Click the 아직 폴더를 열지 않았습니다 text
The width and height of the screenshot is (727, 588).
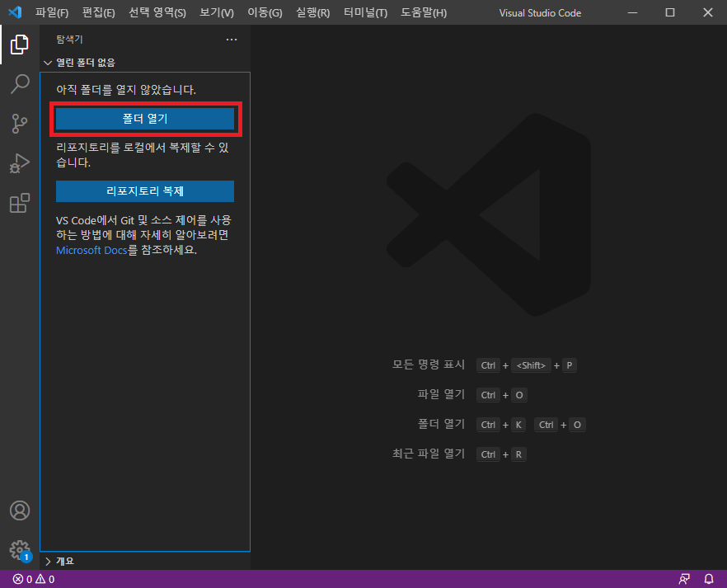[x=126, y=90]
